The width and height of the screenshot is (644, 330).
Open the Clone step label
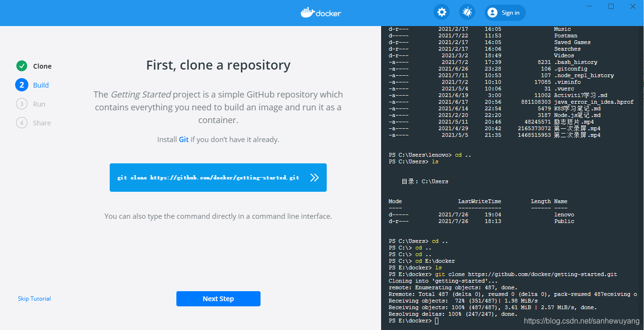point(43,66)
